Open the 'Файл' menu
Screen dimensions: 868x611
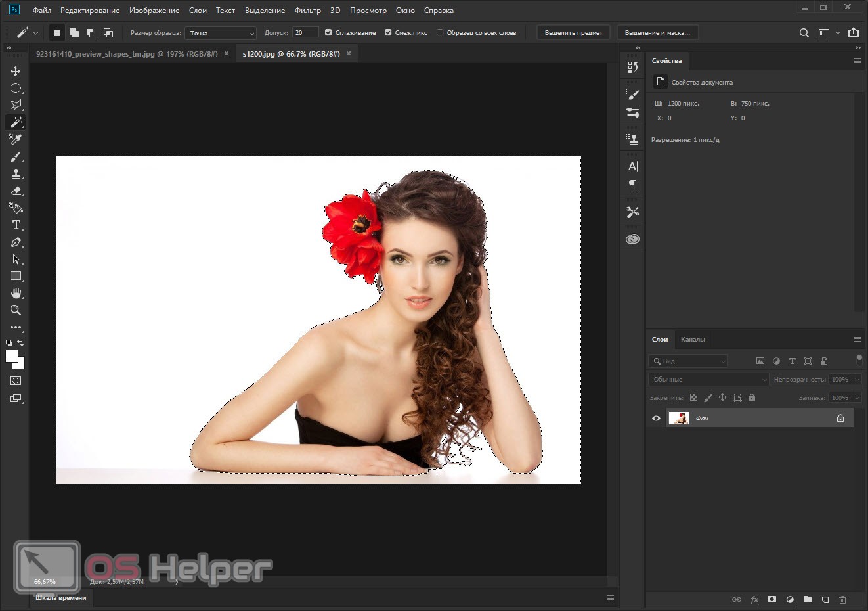(42, 11)
